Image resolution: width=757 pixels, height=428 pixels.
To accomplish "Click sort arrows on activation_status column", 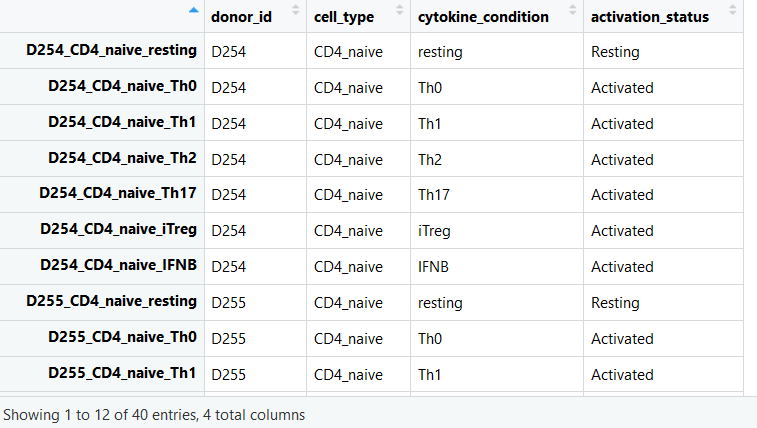I will 732,10.
